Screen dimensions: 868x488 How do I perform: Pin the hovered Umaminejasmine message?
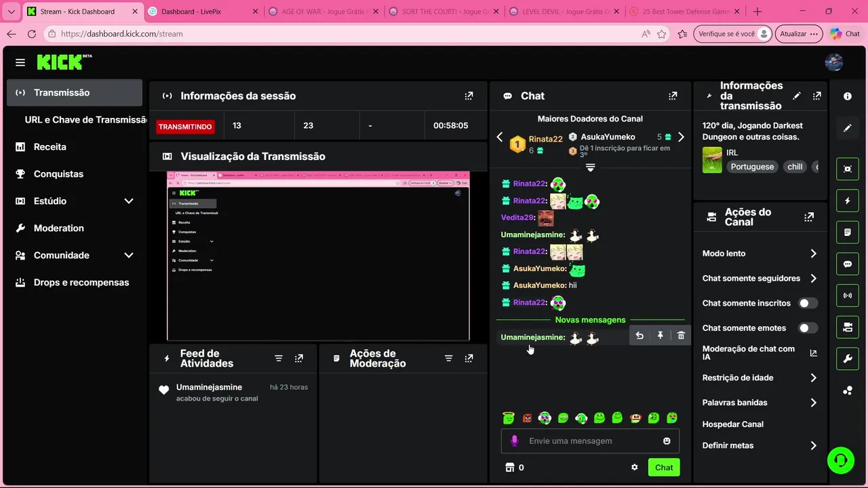click(660, 335)
